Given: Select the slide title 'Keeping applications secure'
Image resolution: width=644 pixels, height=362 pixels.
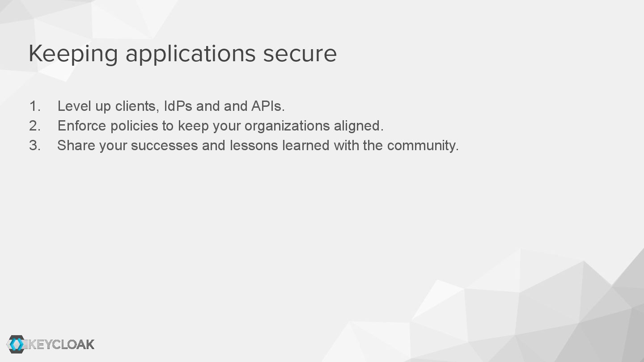Looking at the screenshot, I should point(182,54).
